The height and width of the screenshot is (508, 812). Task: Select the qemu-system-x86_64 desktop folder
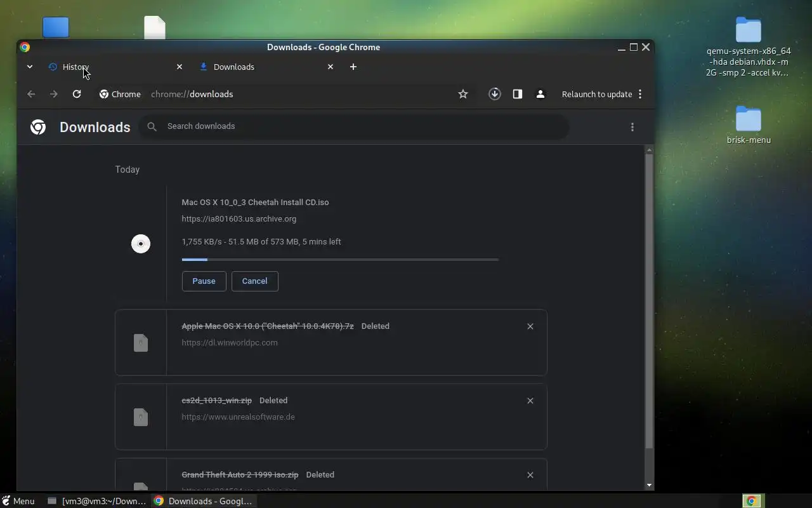click(x=749, y=47)
